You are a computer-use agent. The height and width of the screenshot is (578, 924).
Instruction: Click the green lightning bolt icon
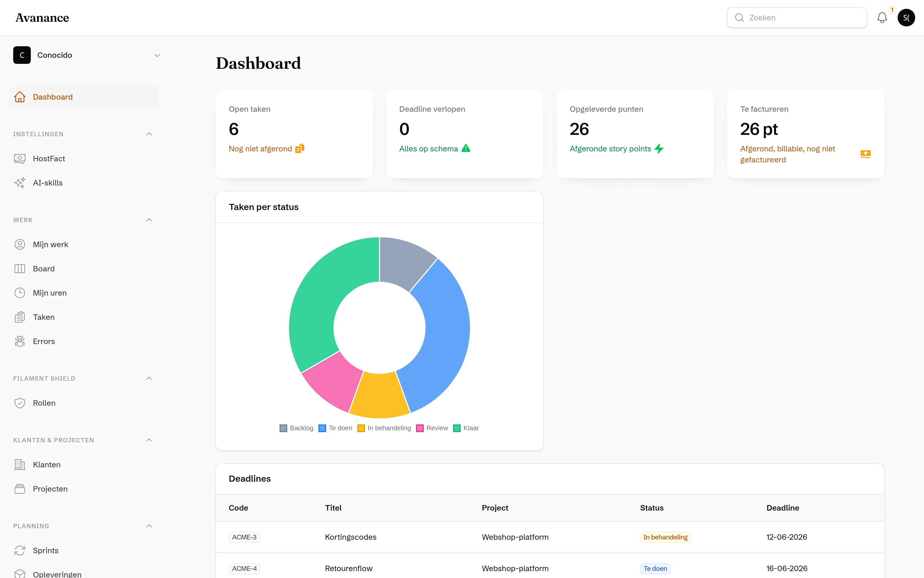pyautogui.click(x=659, y=148)
